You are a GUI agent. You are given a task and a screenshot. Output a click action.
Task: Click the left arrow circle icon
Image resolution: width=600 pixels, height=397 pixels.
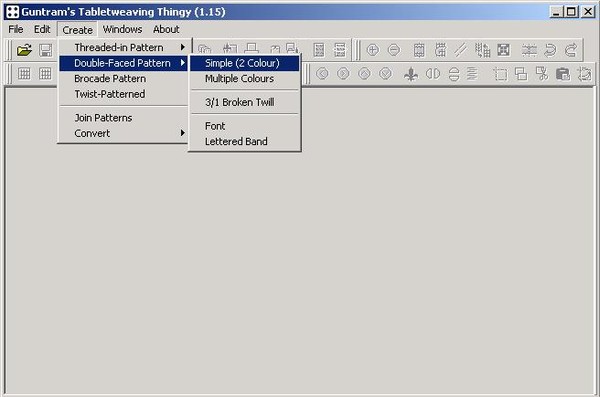point(322,74)
